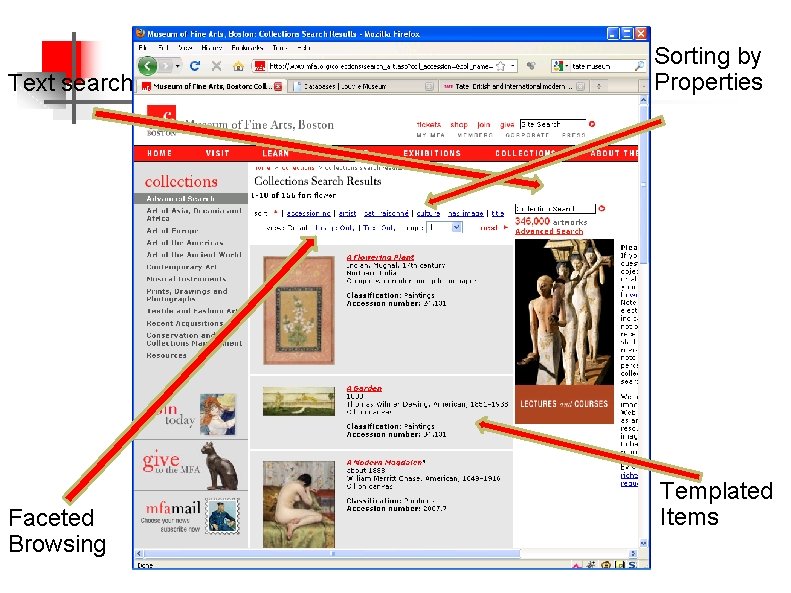Open the View menu
Screen dimensions: 791x593
tap(185, 48)
